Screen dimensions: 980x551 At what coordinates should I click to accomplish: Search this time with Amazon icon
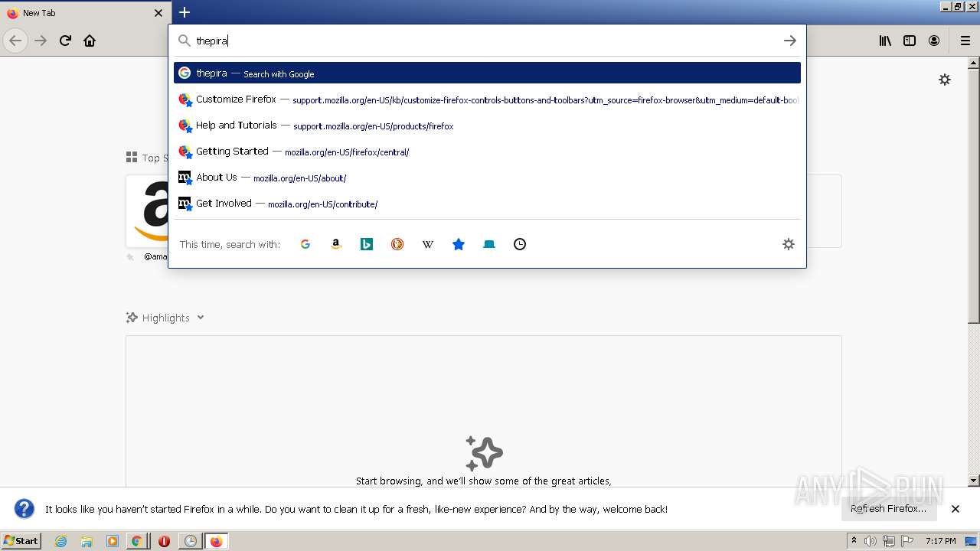[x=336, y=244]
